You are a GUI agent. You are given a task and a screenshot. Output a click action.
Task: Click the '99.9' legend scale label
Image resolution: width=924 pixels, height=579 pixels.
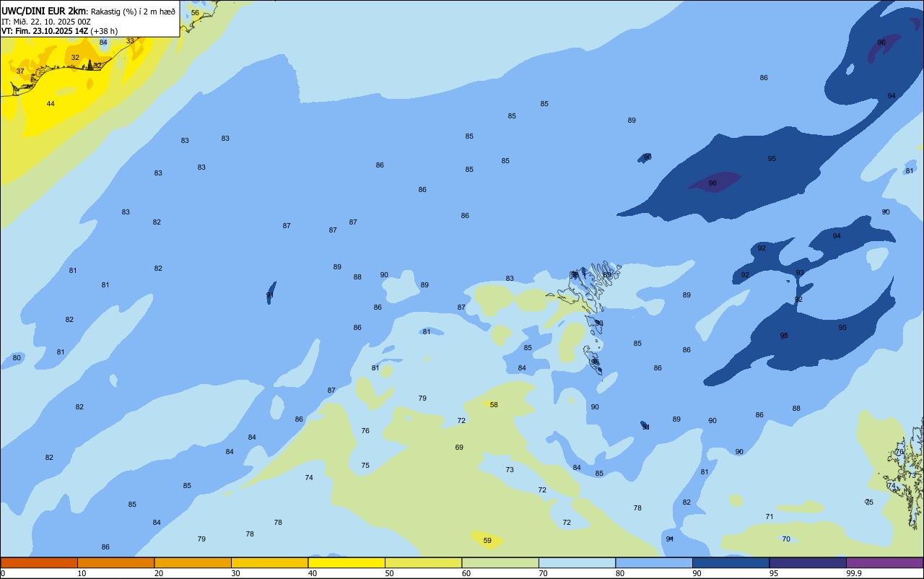point(854,573)
